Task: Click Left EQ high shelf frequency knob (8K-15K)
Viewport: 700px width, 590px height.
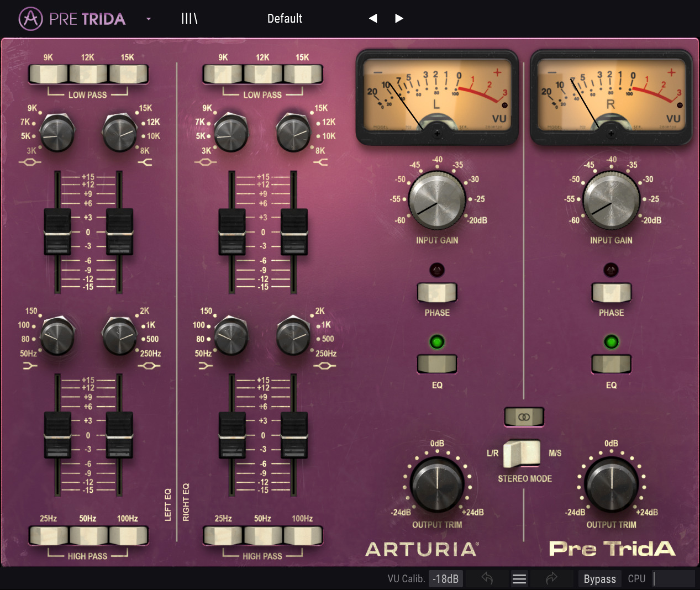Action: [x=120, y=133]
